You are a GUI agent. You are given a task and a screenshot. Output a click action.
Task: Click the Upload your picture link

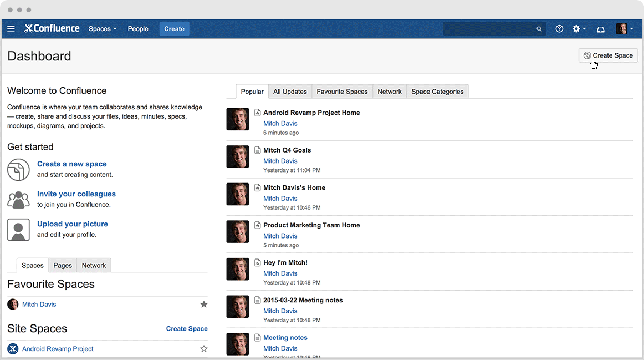[73, 224]
